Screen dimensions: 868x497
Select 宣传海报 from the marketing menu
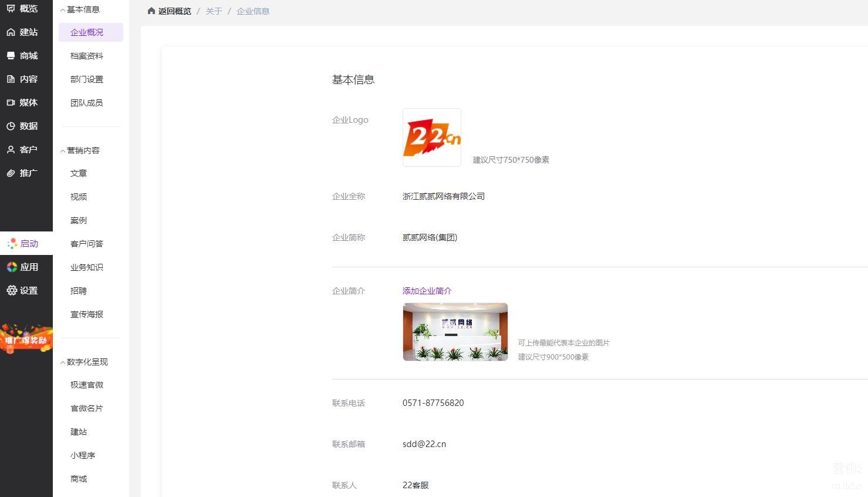86,314
